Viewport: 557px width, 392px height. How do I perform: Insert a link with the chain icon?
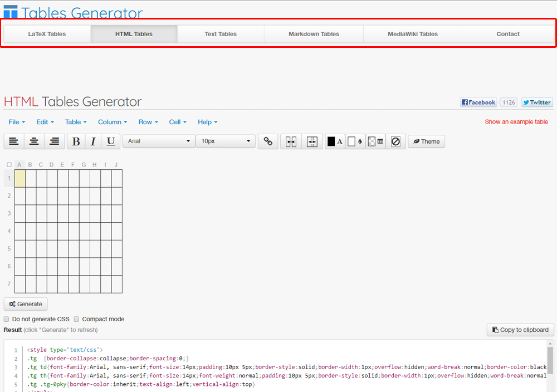pos(268,141)
